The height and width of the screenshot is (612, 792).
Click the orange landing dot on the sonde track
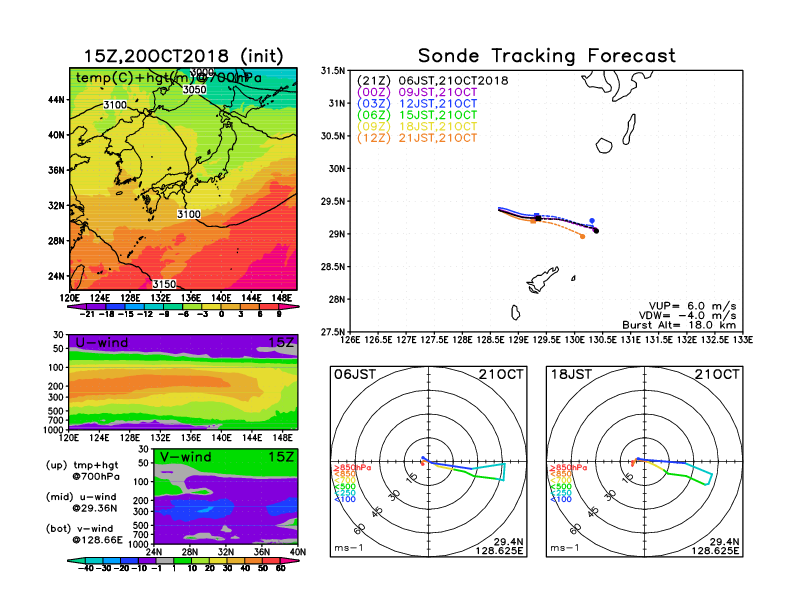tap(582, 236)
